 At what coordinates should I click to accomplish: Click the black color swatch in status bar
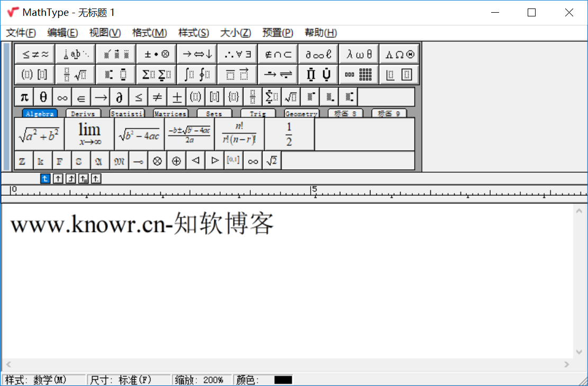tap(283, 380)
